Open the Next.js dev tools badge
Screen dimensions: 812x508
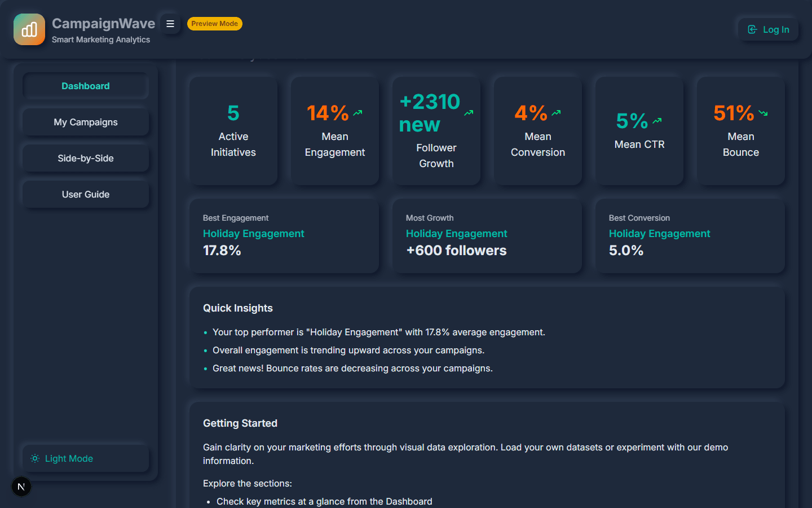[x=21, y=487]
